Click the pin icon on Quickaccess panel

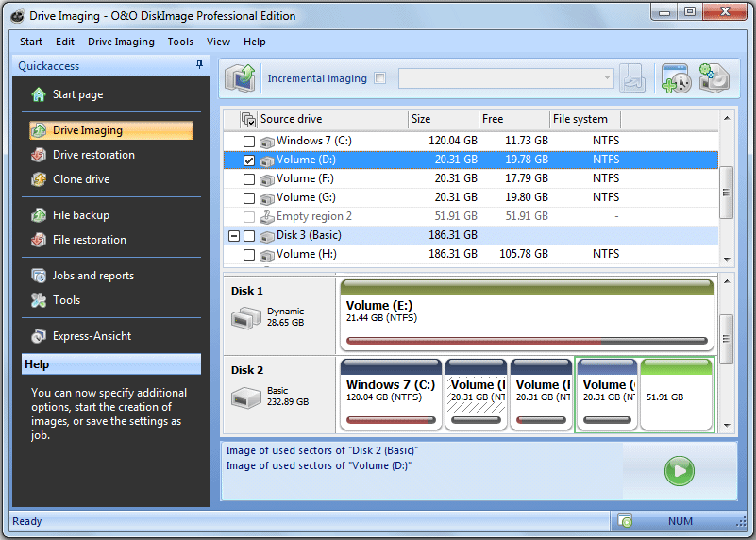click(199, 64)
